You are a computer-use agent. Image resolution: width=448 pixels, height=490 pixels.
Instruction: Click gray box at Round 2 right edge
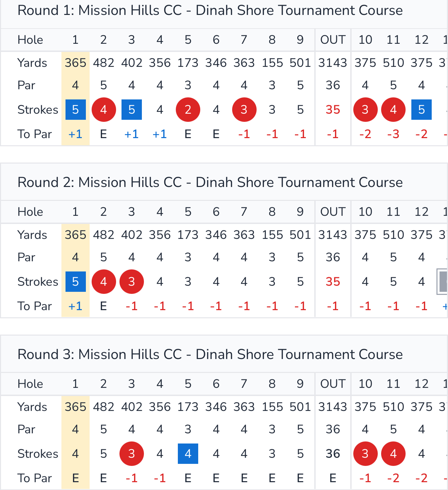[442, 282]
